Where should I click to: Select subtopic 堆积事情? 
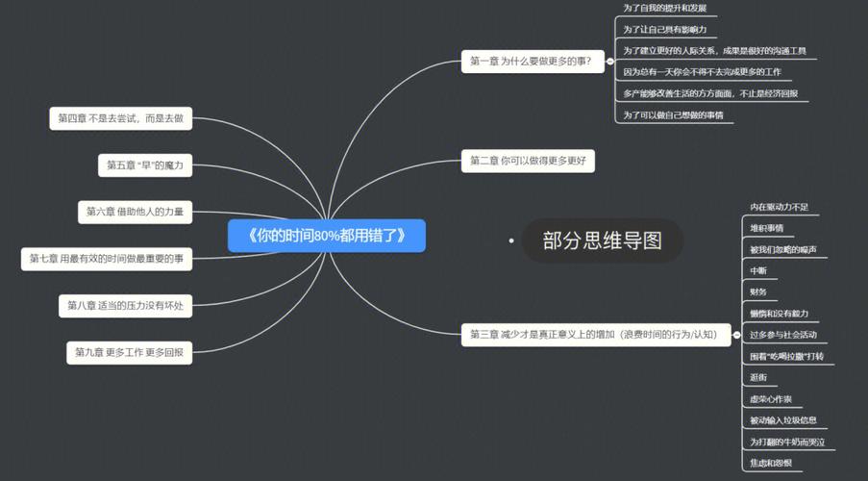coord(767,228)
